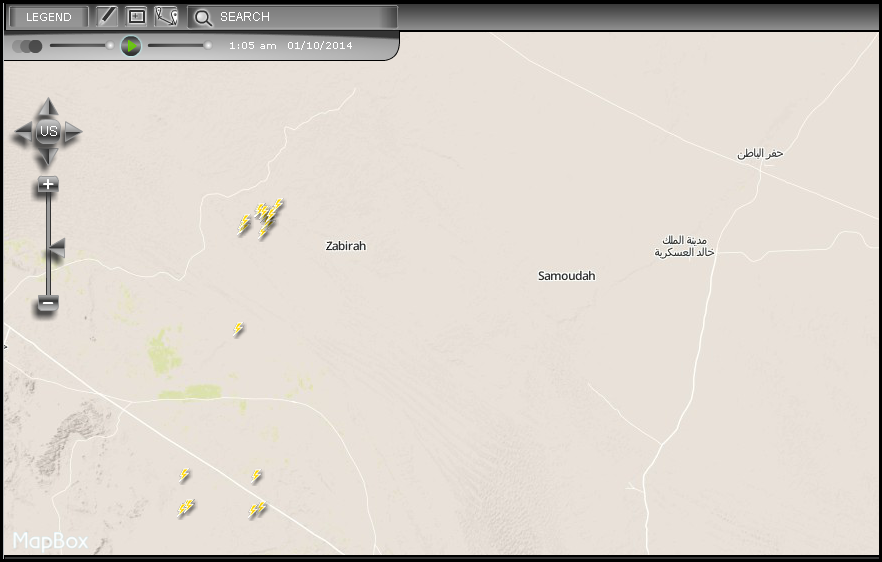
Task: Zoom out with the minus button
Action: (48, 303)
